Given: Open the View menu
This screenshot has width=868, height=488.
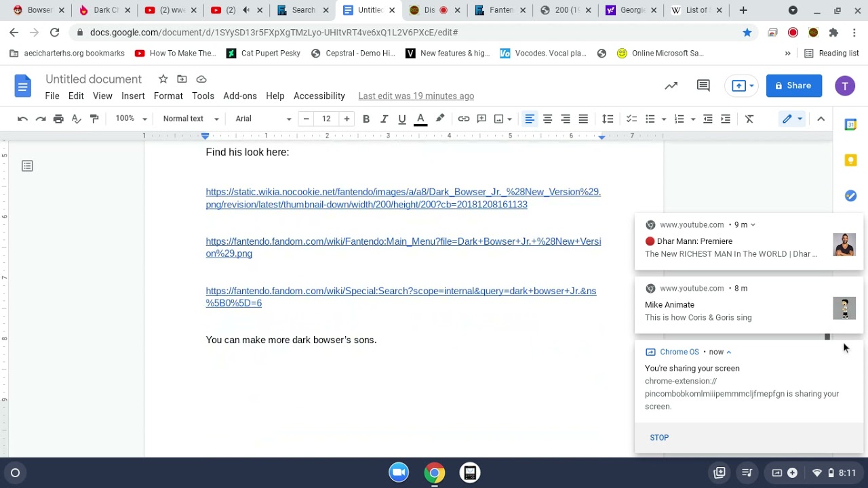Looking at the screenshot, I should click(102, 96).
